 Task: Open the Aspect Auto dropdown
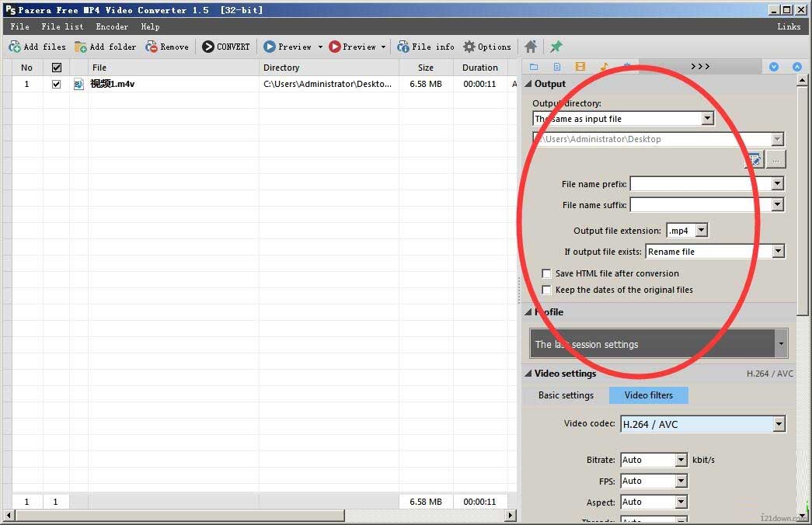(681, 502)
